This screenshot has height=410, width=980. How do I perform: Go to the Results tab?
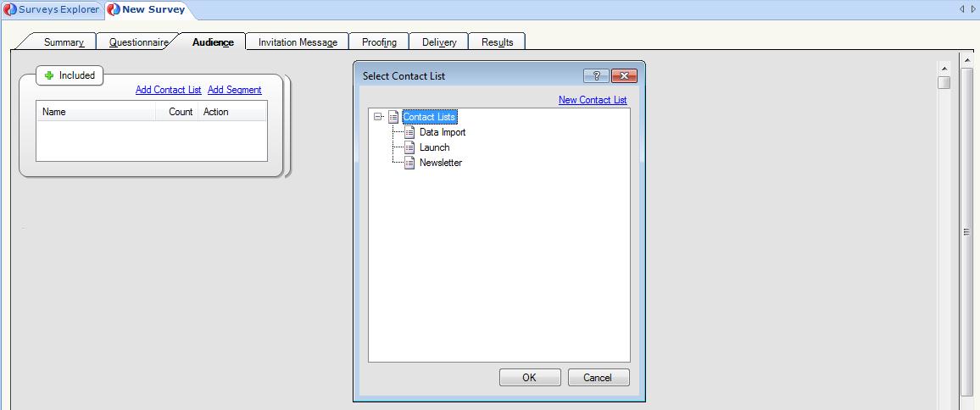coord(497,42)
